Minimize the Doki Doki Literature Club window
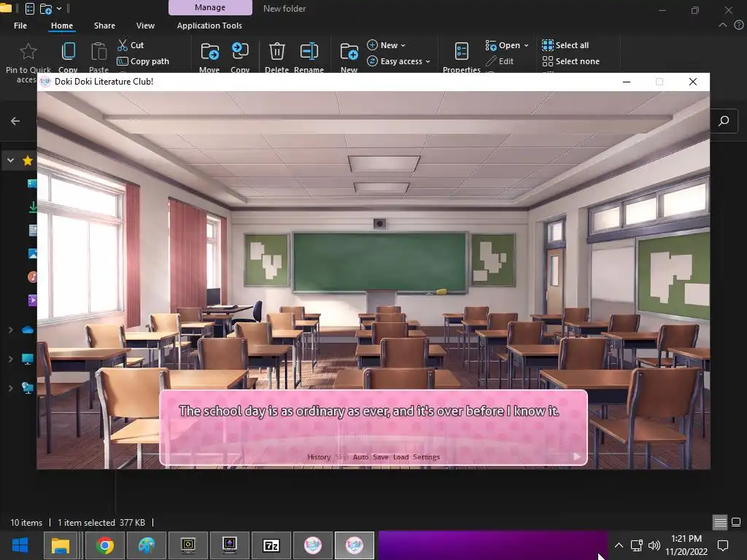This screenshot has height=560, width=747. coord(627,82)
